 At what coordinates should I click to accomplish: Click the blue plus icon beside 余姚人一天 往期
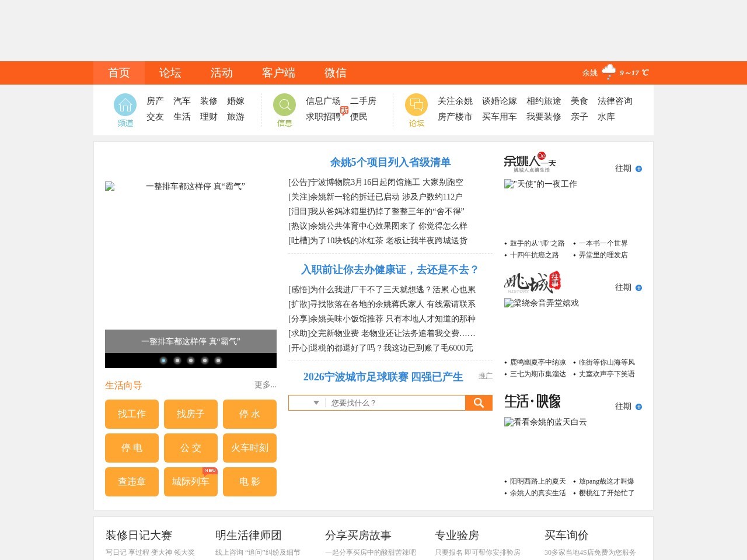click(x=639, y=169)
